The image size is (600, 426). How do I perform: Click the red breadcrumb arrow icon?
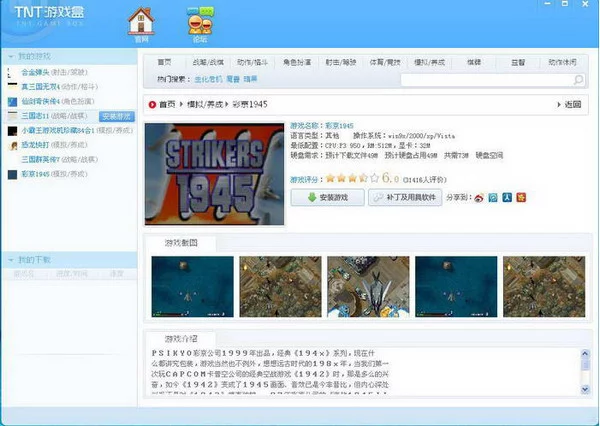152,104
